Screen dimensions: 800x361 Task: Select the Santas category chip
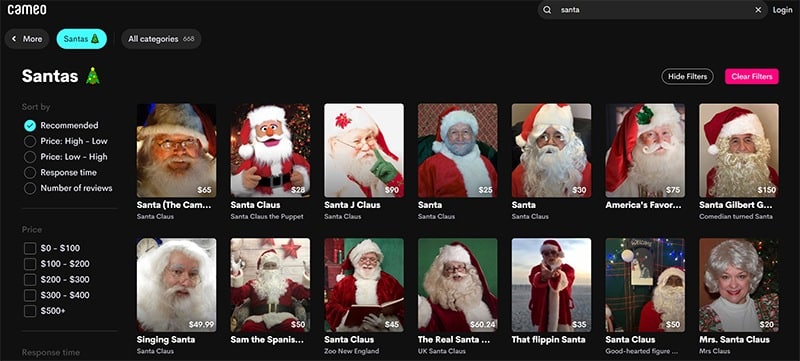(82, 39)
